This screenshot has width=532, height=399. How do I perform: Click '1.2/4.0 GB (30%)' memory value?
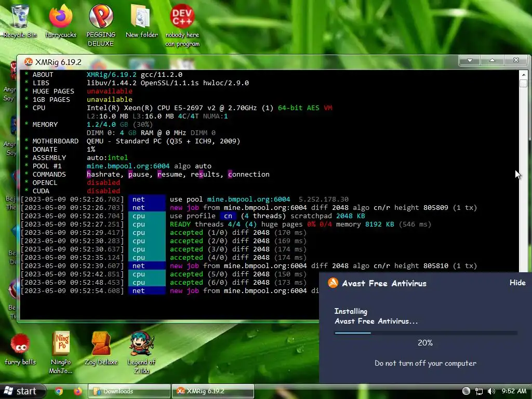[x=120, y=125]
